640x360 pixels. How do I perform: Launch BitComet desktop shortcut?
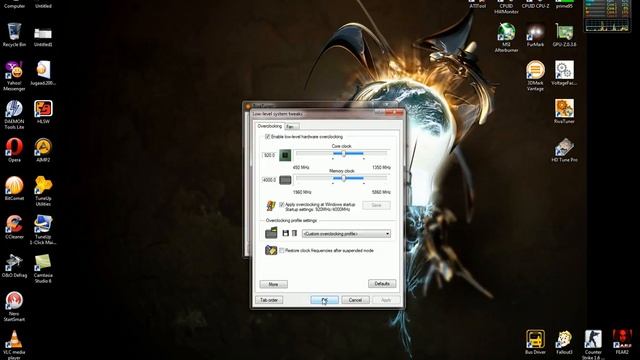click(x=14, y=189)
